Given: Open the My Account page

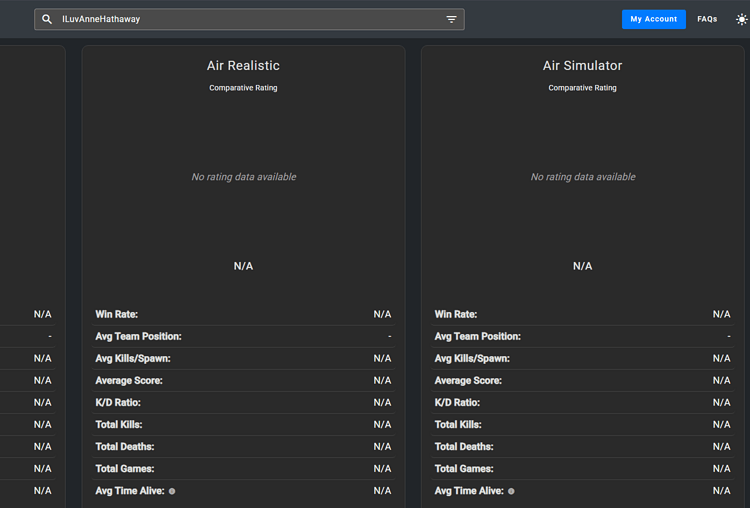Looking at the screenshot, I should [x=653, y=19].
